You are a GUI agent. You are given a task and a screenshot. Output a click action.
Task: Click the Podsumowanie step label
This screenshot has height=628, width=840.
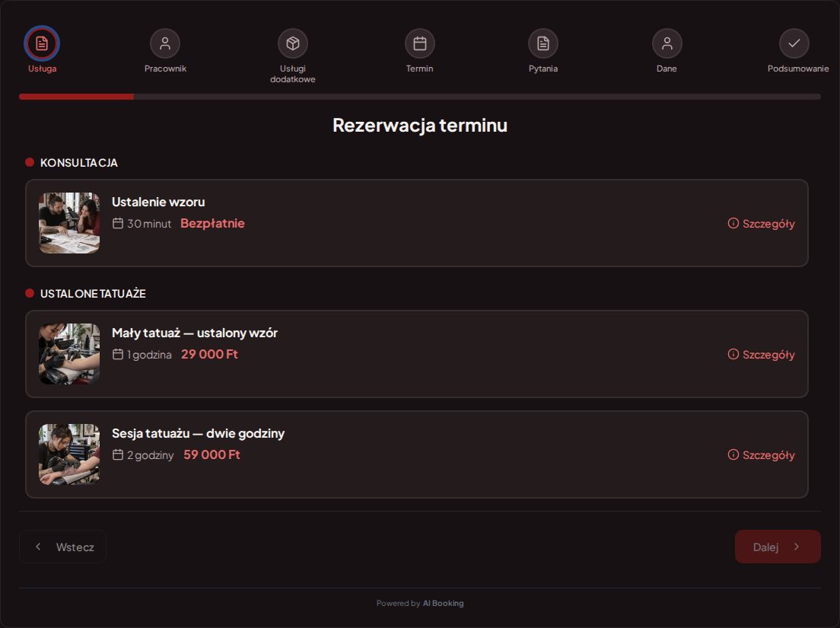[x=798, y=69]
